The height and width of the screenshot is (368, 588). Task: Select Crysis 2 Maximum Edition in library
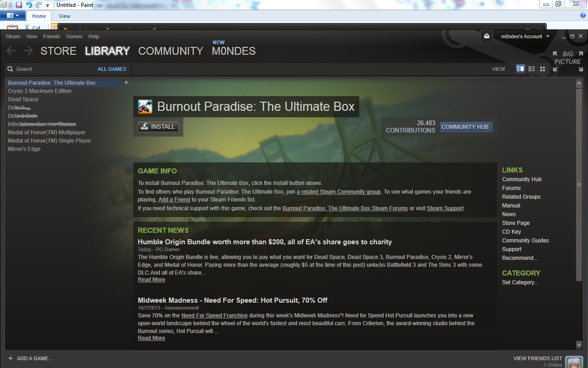click(40, 91)
